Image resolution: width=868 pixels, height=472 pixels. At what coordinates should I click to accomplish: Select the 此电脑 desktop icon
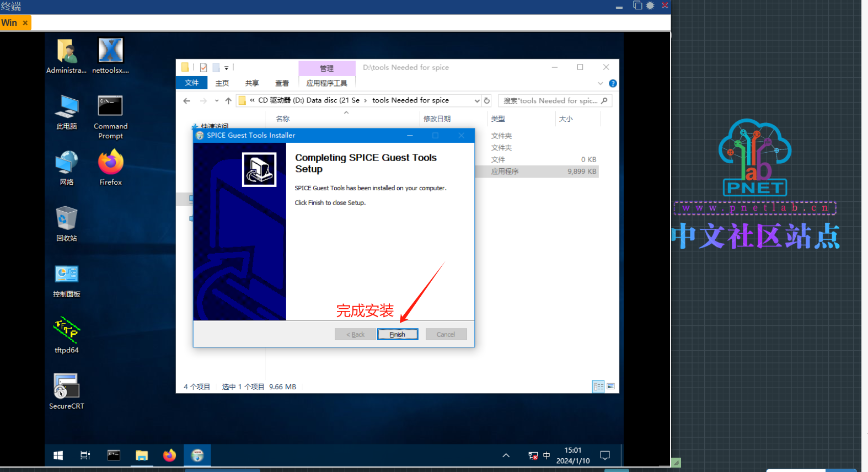(67, 112)
